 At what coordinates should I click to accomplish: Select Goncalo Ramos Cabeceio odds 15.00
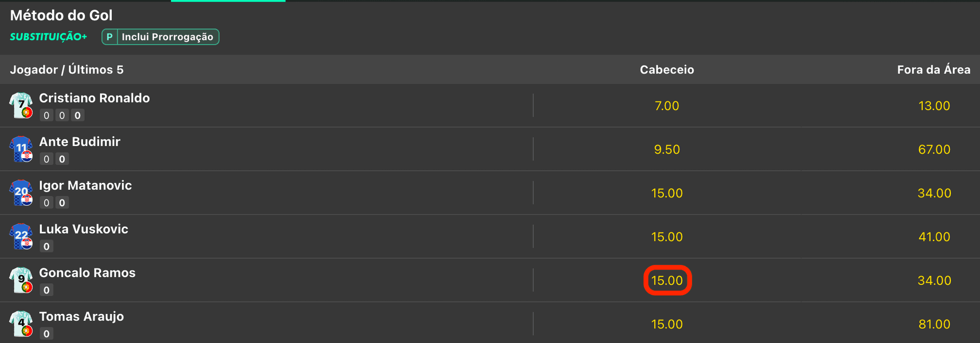coord(667,280)
